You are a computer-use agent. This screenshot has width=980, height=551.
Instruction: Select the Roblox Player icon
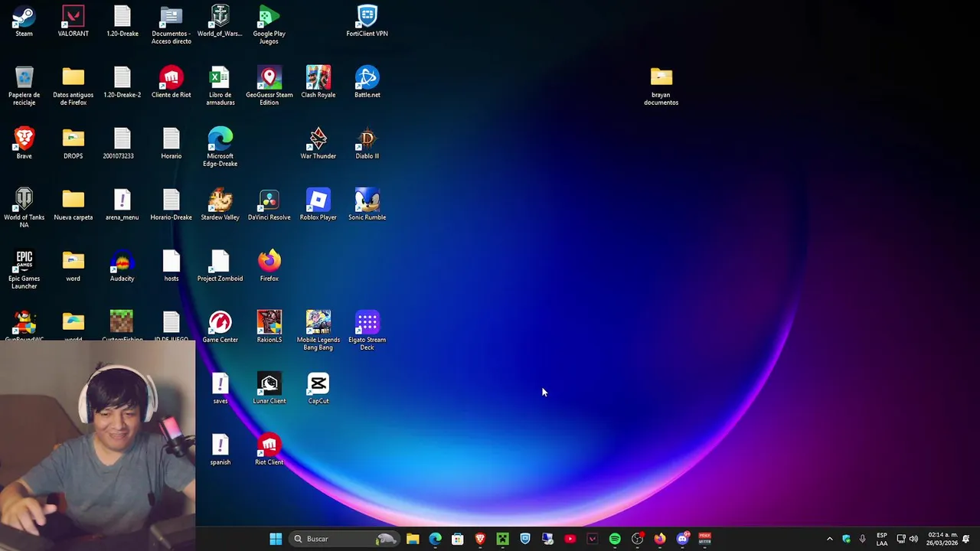318,204
